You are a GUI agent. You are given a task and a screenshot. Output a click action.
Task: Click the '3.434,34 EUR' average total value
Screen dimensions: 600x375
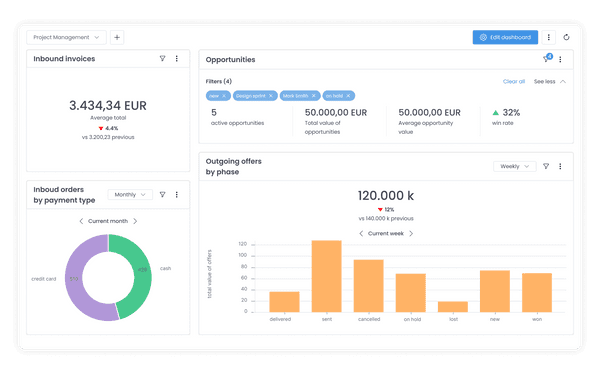click(108, 106)
